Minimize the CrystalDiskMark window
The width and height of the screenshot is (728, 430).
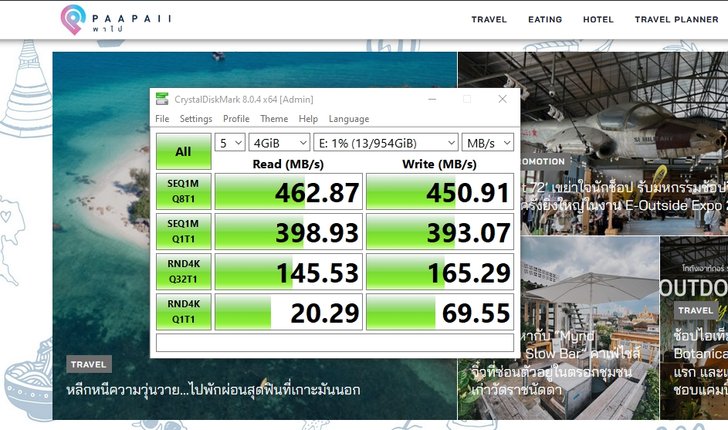pyautogui.click(x=432, y=99)
